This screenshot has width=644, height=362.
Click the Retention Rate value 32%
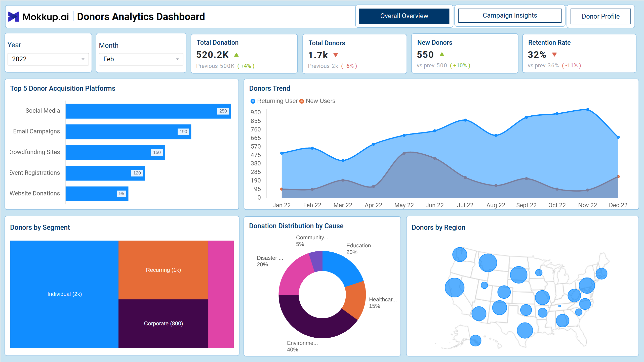pos(537,55)
